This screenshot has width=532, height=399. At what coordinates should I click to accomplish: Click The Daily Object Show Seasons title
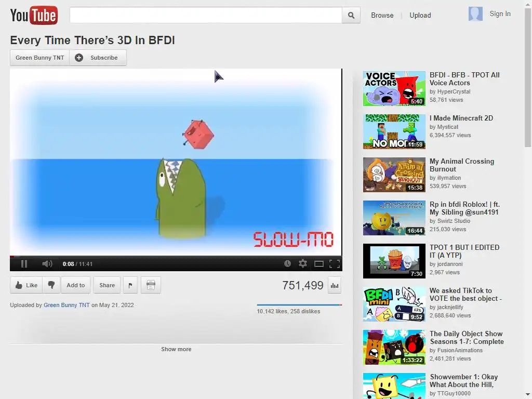click(x=467, y=337)
